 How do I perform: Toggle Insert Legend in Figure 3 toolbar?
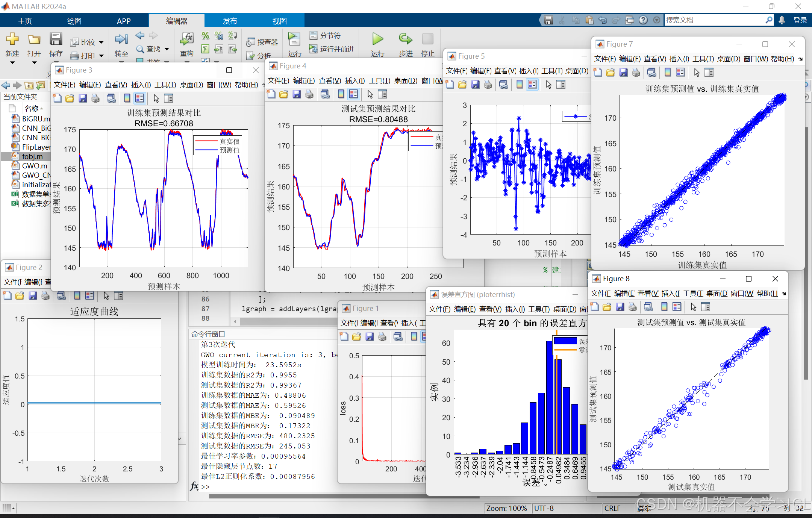point(140,98)
